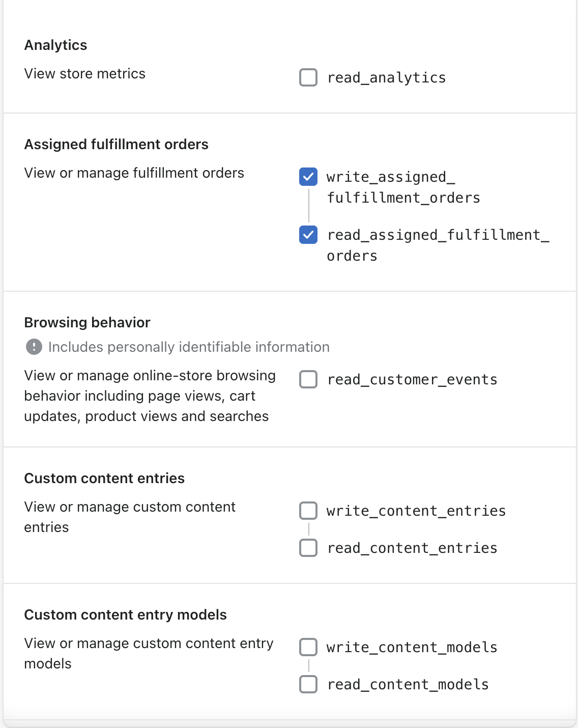Click the read_assigned_fulfillment_orders label text

click(x=438, y=245)
